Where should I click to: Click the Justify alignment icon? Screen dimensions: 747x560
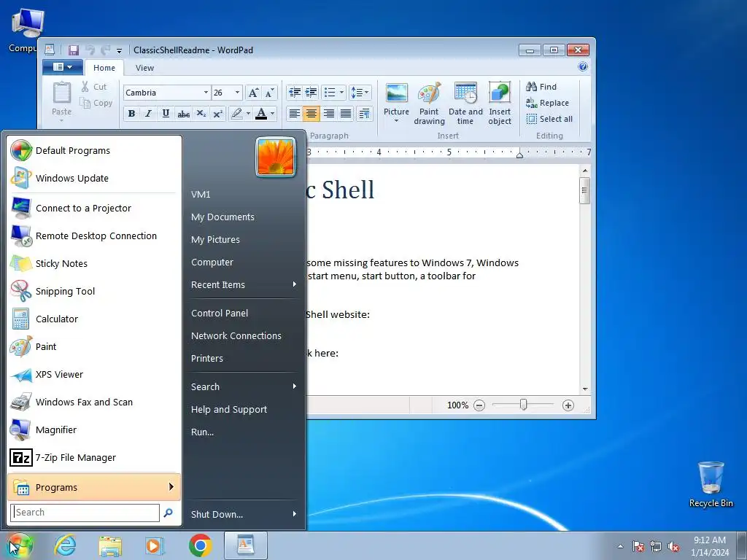pos(345,113)
